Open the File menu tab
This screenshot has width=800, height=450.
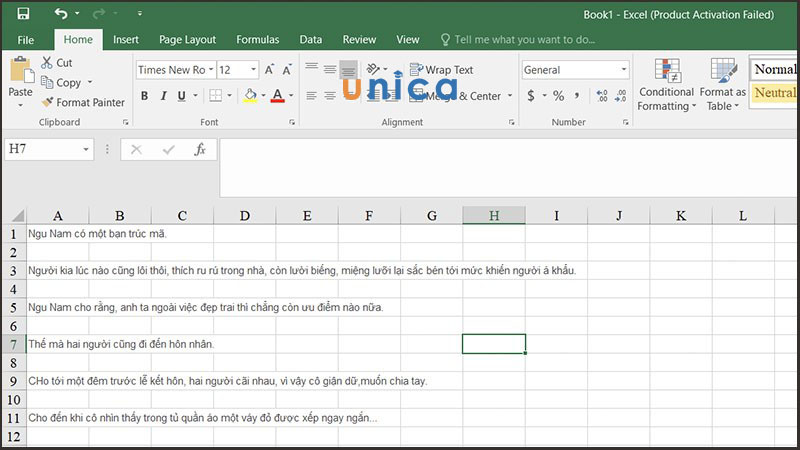(x=26, y=40)
